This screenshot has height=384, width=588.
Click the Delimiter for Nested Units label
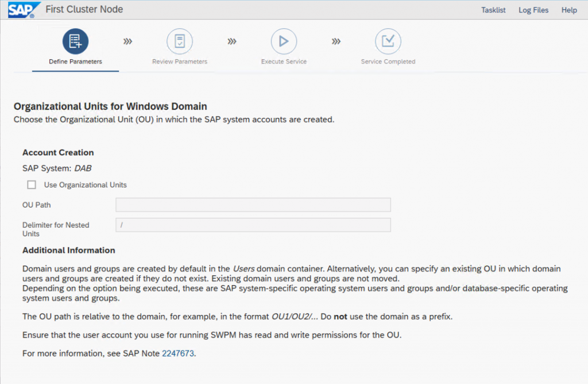click(x=56, y=229)
